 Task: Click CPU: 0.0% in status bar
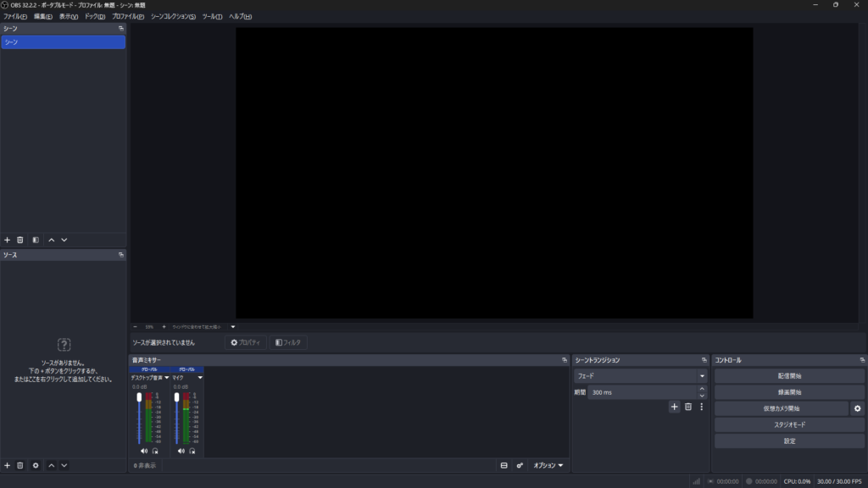click(x=797, y=482)
